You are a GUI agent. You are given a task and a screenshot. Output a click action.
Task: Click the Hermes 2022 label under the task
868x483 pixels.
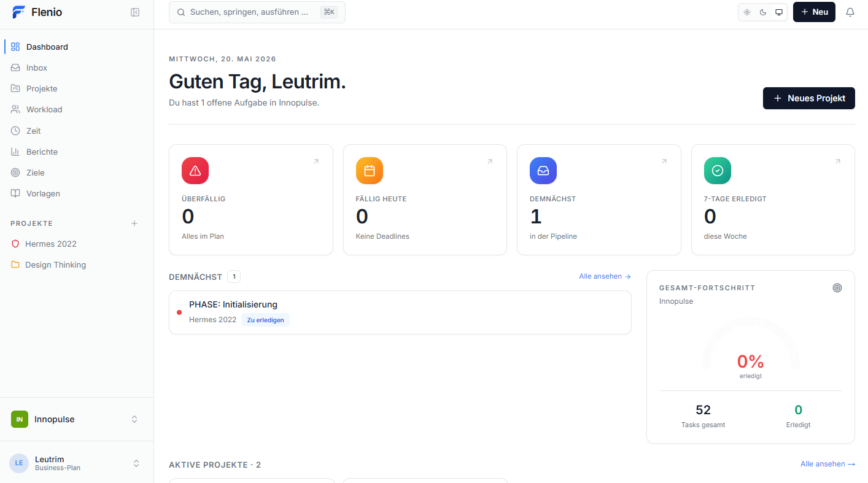point(212,320)
